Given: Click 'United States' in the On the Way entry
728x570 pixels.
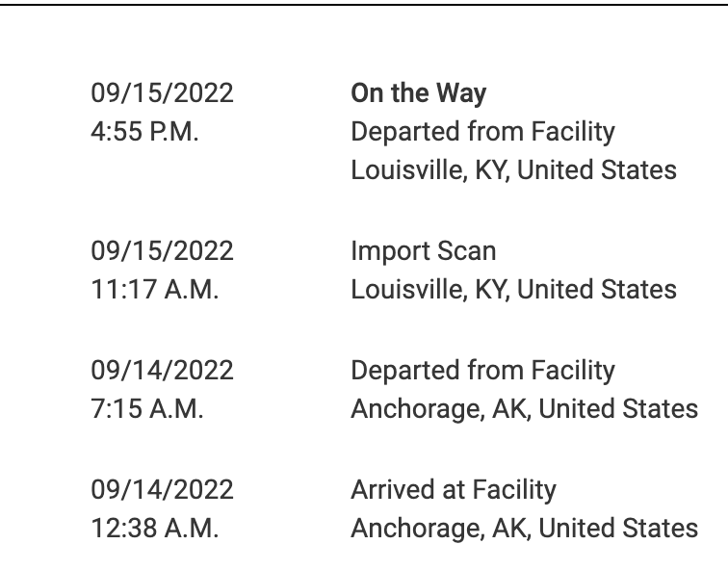Looking at the screenshot, I should [597, 170].
